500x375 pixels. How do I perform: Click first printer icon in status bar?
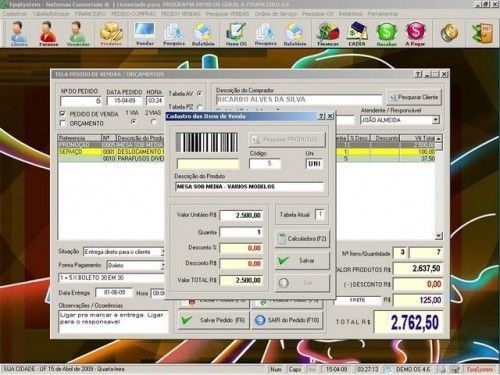(x=442, y=369)
